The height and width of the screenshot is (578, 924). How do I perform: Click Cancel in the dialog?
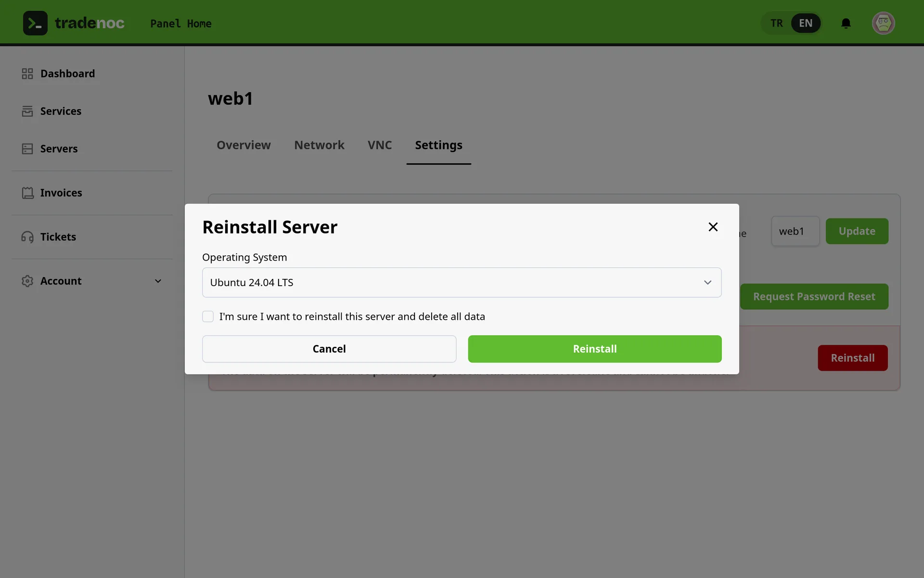pyautogui.click(x=329, y=349)
